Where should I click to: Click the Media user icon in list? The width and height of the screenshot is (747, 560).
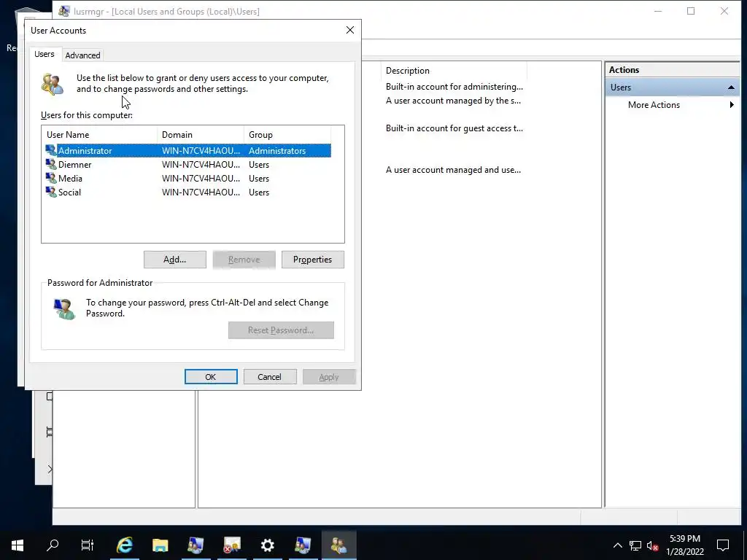(51, 178)
